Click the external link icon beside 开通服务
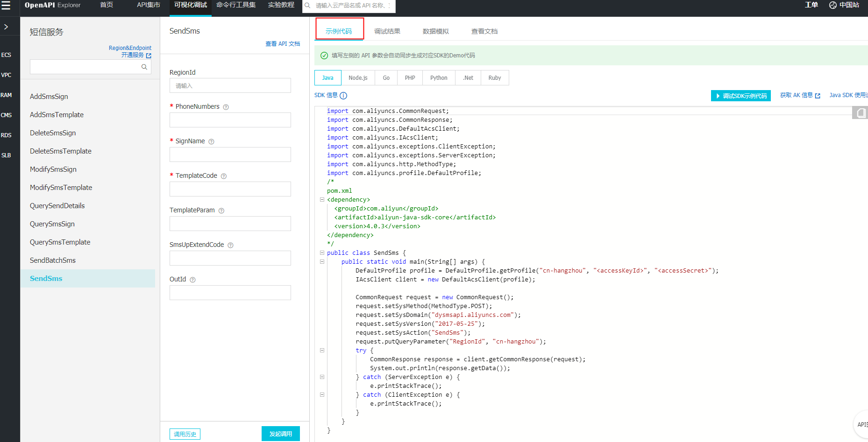 [x=149, y=56]
